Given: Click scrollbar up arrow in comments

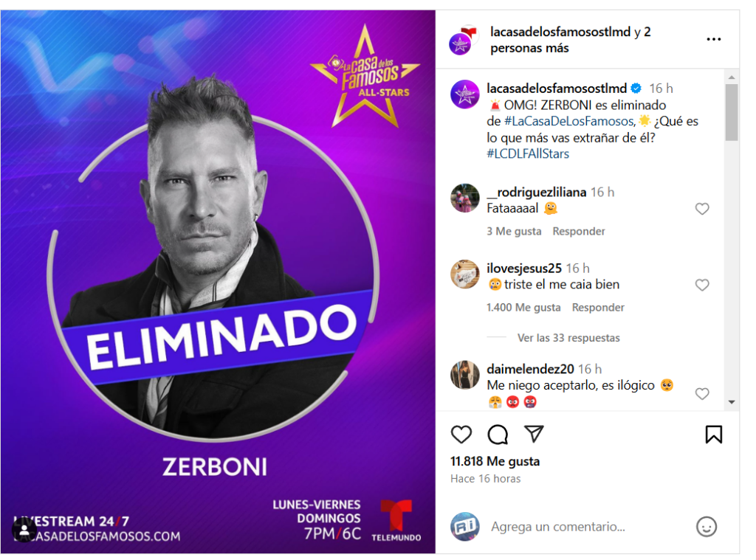Looking at the screenshot, I should click(732, 77).
